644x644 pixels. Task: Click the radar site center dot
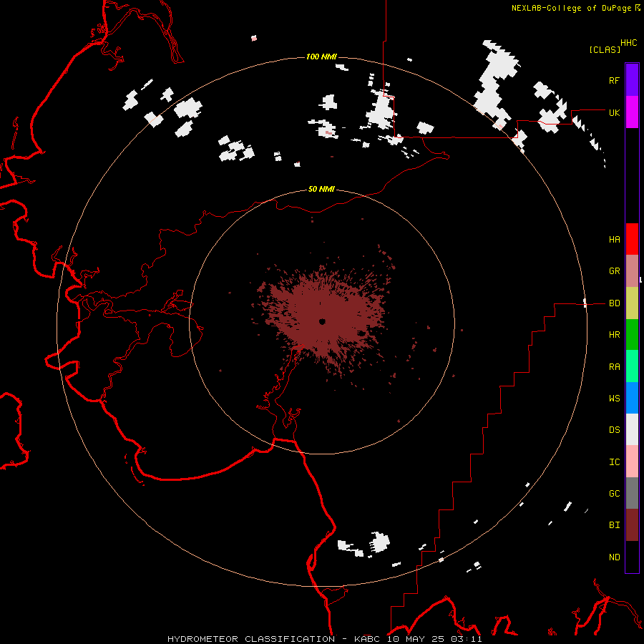pos(322,321)
